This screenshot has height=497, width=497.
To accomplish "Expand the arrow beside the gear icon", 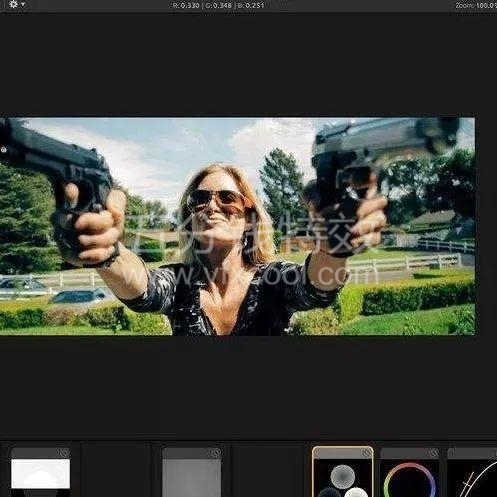I will tap(23, 5).
